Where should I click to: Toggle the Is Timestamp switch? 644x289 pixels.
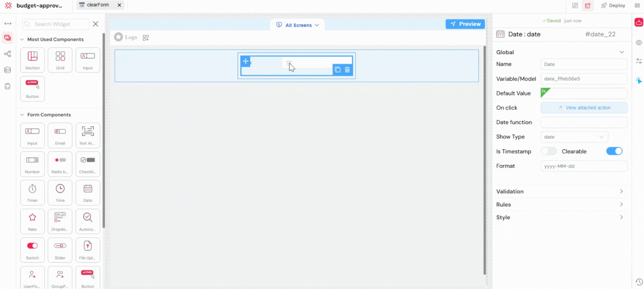pos(548,151)
